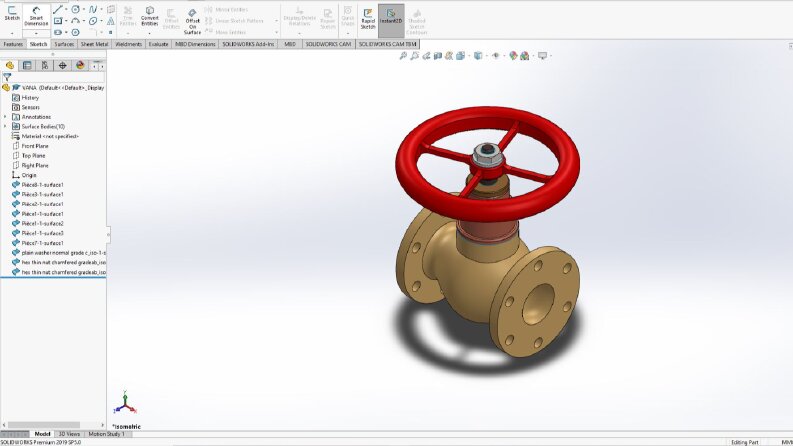
Task: Start a new Sketch from the toolbar
Action: click(x=12, y=13)
